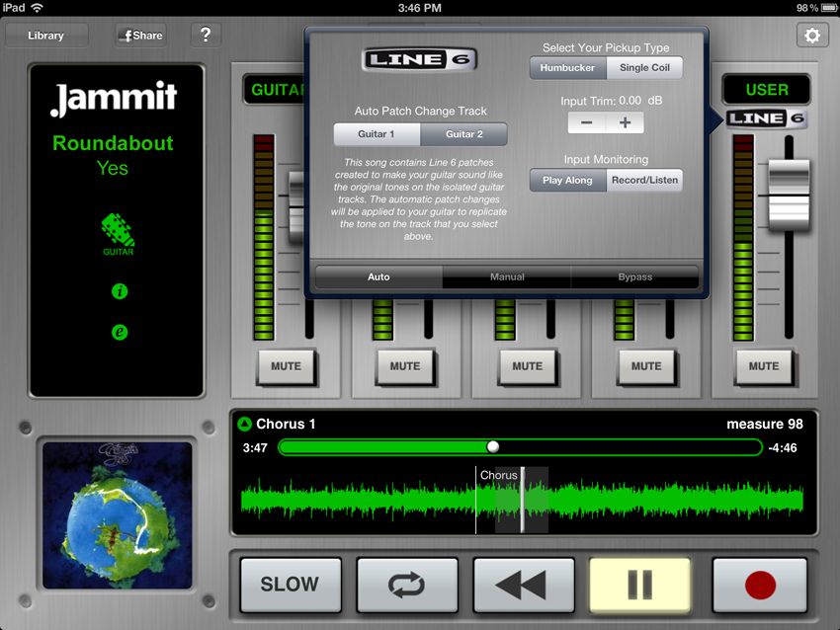The width and height of the screenshot is (840, 630).
Task: Decrease input trim with minus button
Action: 587,122
